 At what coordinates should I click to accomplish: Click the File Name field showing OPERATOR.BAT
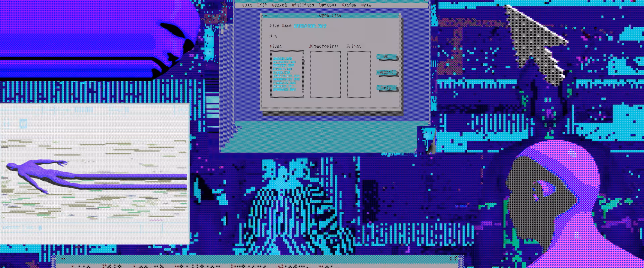click(x=310, y=26)
